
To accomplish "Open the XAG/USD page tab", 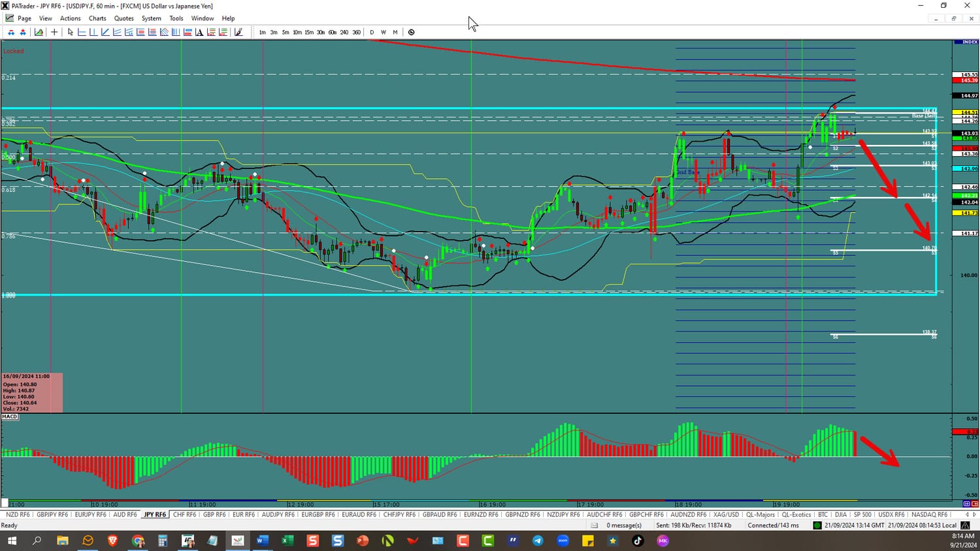I will 726,514.
